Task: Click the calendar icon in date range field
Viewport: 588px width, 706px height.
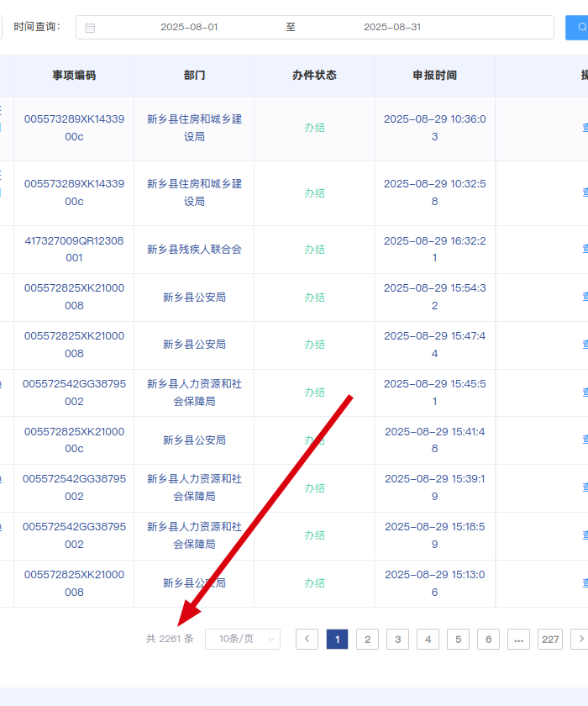Action: click(x=90, y=28)
